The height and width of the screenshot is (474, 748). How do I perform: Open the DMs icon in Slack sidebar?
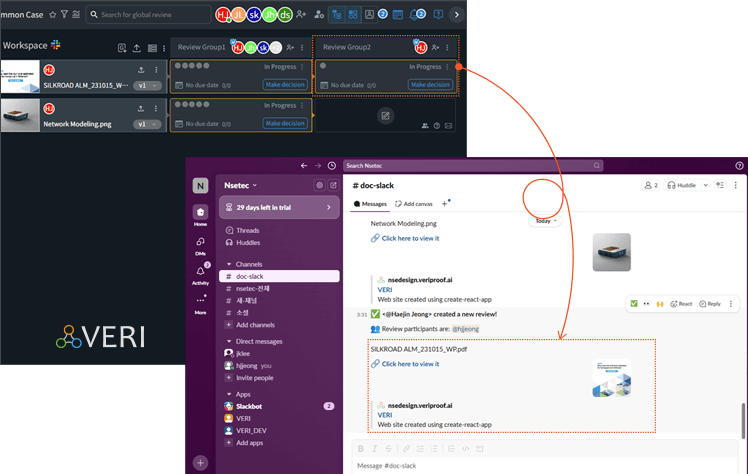point(201,243)
